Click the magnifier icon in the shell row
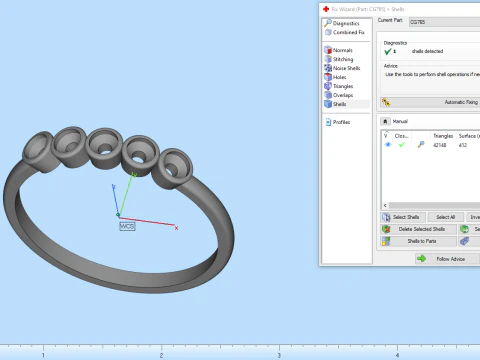 click(x=421, y=144)
